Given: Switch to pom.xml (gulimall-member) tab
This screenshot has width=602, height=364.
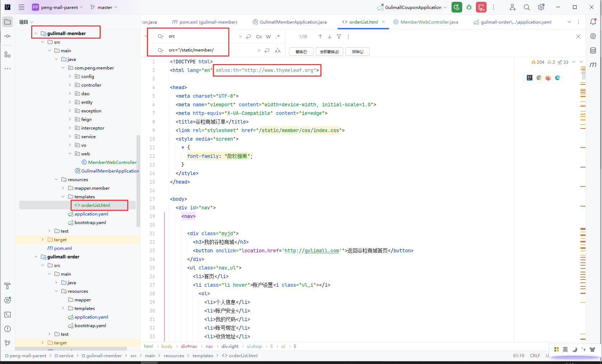Looking at the screenshot, I should point(205,22).
